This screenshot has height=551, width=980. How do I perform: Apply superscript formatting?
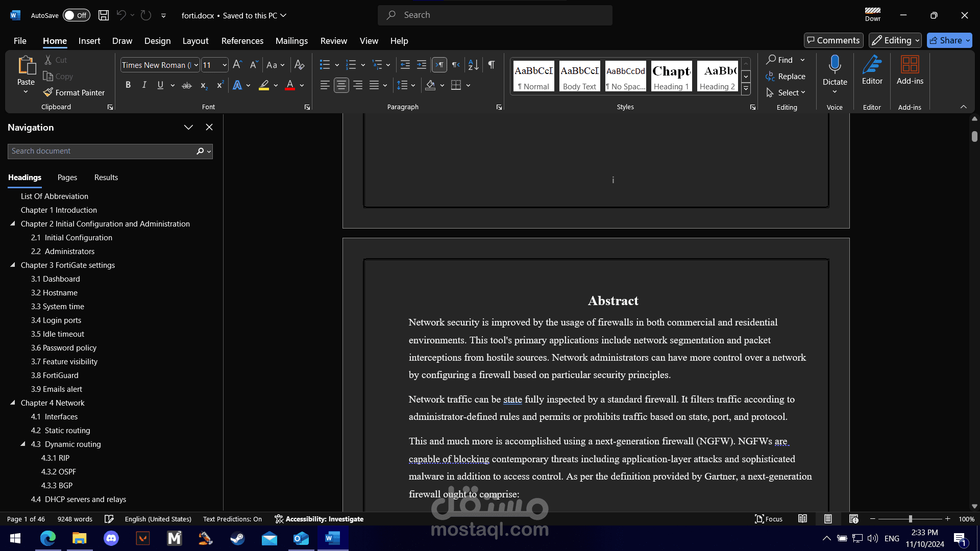click(x=220, y=85)
